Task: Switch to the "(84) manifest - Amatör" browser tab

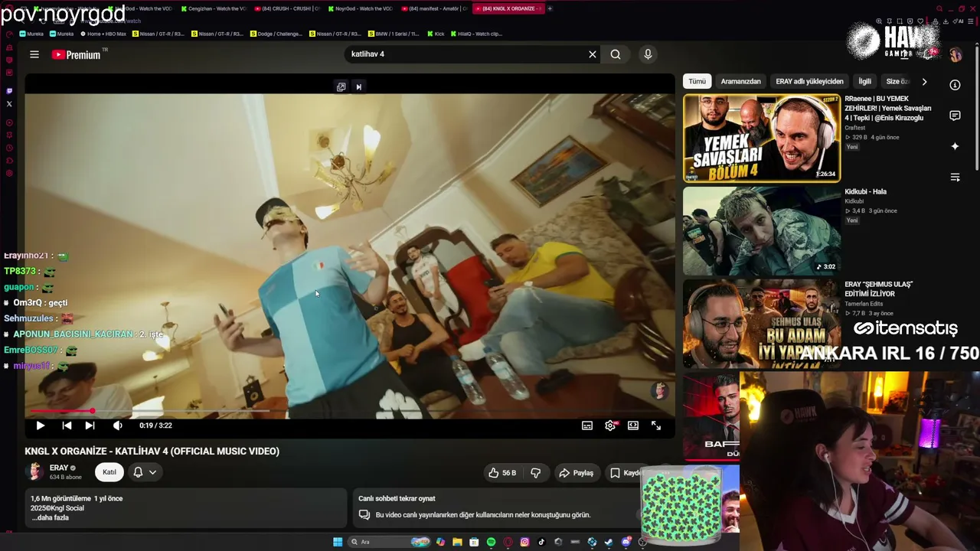Action: (x=433, y=8)
